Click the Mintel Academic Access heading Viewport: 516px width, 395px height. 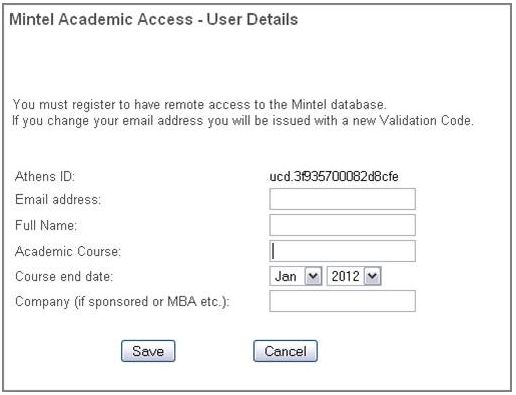[154, 19]
